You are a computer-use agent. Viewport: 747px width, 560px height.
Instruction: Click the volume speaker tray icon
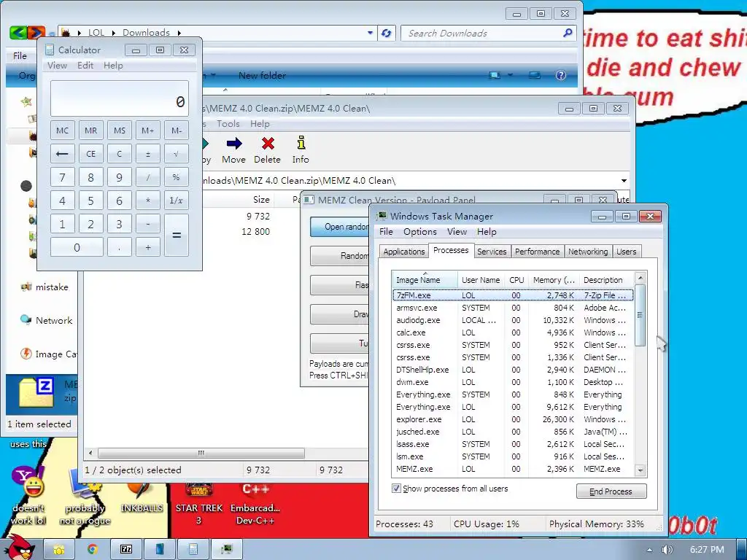(x=667, y=550)
